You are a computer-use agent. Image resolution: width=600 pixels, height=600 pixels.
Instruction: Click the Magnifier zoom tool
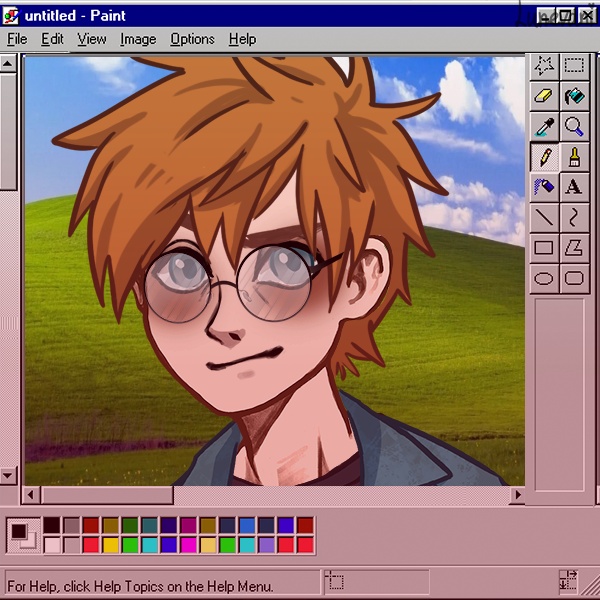574,127
